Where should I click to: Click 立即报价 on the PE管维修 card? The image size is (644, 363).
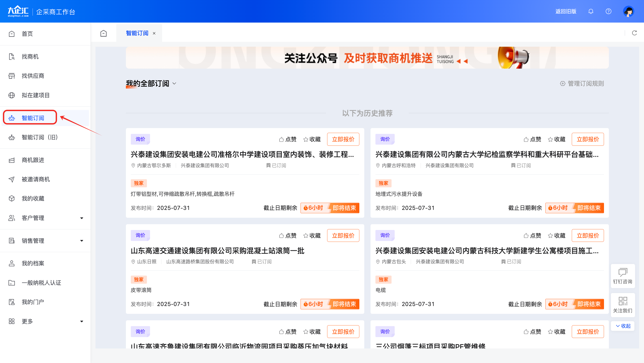[x=587, y=331]
